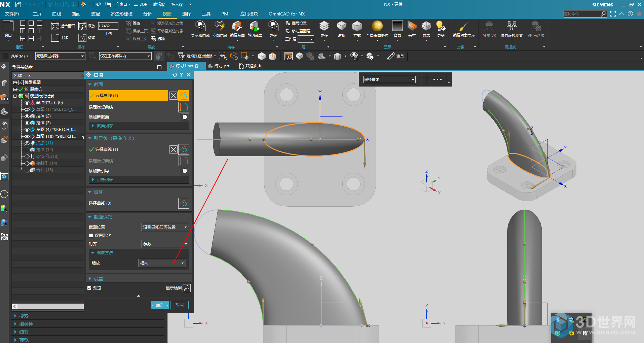The width and height of the screenshot is (644, 343).
Task: Click the Specify Origin Curve icon
Action: pyautogui.click(x=184, y=107)
